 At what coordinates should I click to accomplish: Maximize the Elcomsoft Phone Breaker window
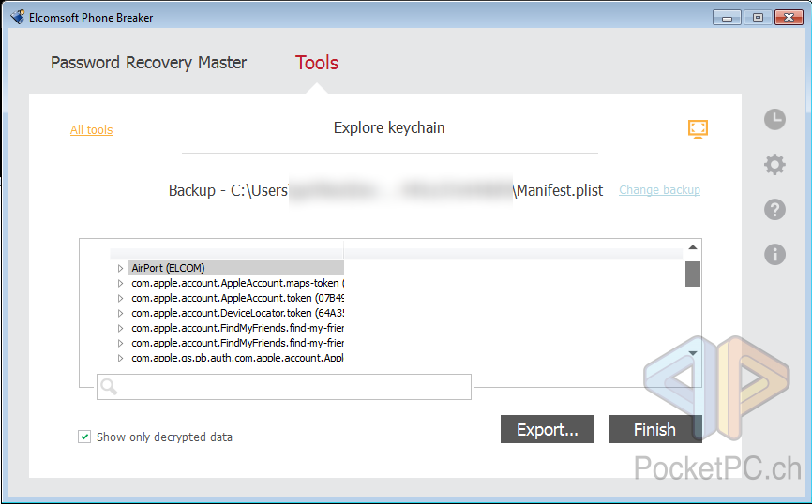[x=758, y=18]
